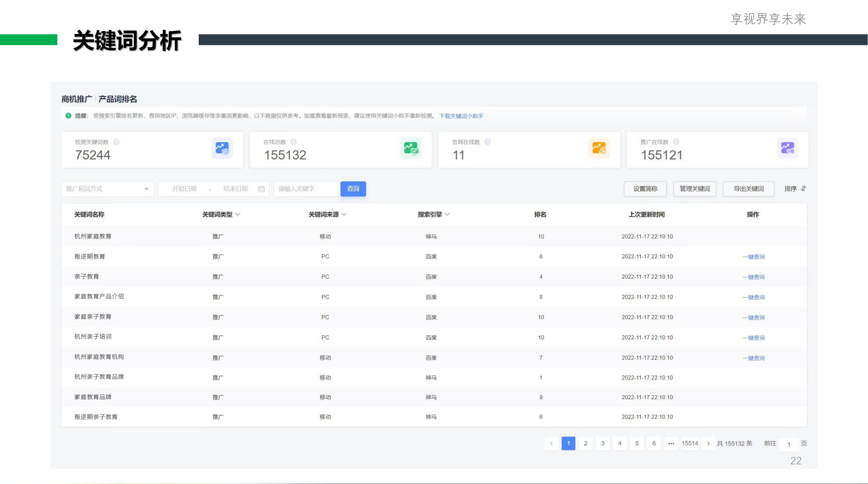The width and height of the screenshot is (868, 484).
Task: Select keyword 杭州亲子教育品牌 in the table
Action: [99, 377]
